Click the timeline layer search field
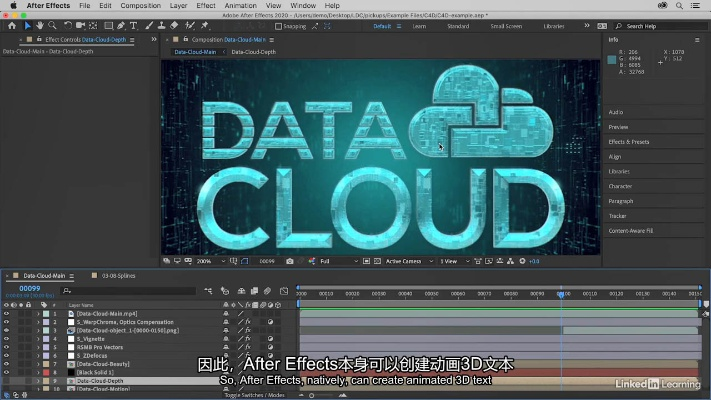Viewport: 711px width, 400px height. click(130, 290)
